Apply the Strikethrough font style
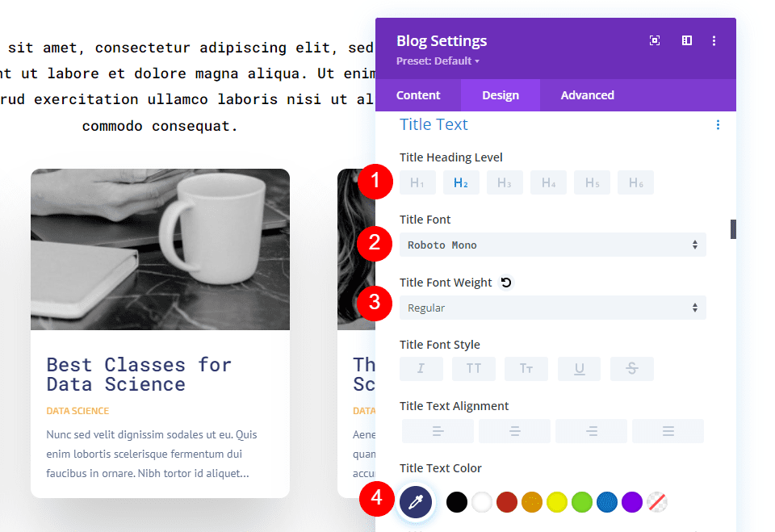The image size is (775, 532). point(631,368)
